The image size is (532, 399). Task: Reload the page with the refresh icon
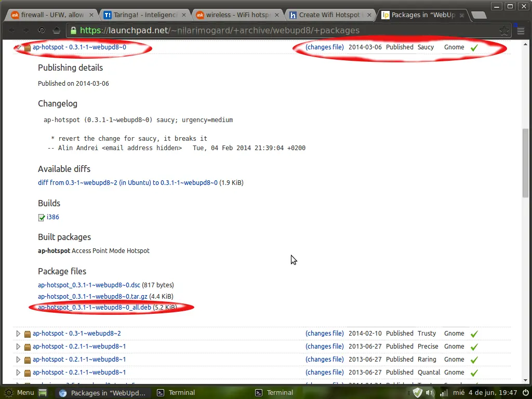click(x=42, y=31)
